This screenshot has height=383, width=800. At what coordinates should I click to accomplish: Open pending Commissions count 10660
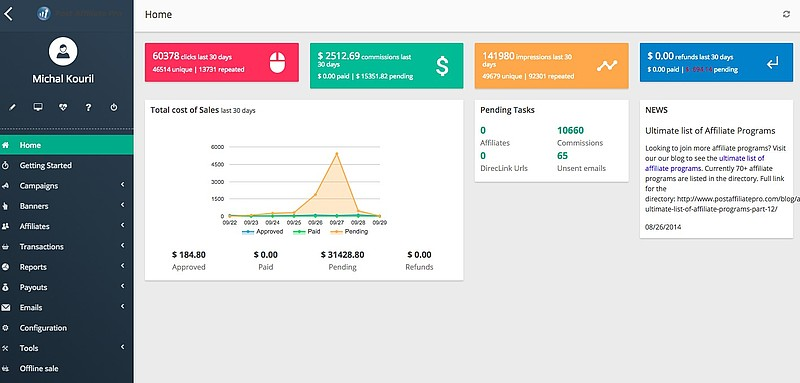coord(570,131)
